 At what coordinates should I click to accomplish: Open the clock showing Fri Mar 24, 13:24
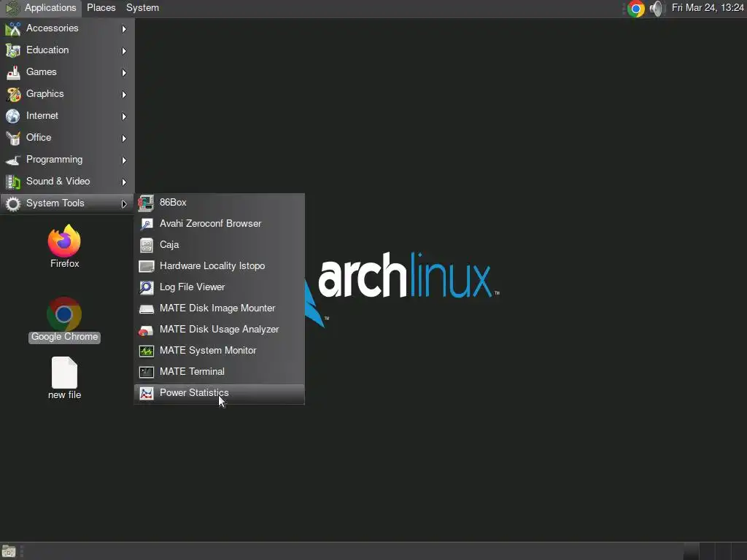coord(707,7)
